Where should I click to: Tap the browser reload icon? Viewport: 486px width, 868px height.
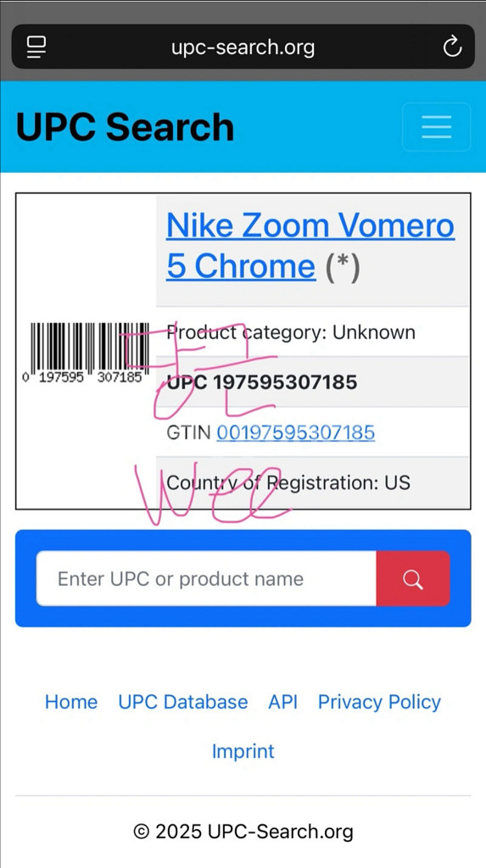click(x=452, y=47)
